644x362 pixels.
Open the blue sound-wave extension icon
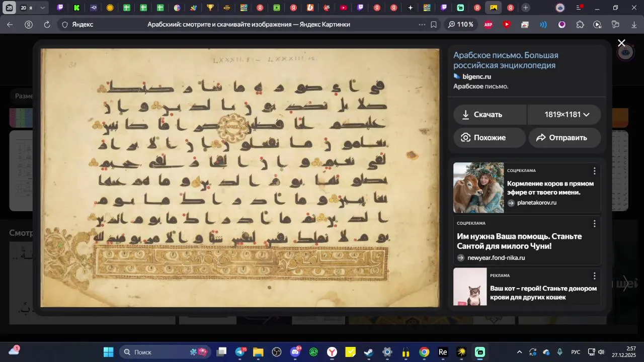pos(543,25)
